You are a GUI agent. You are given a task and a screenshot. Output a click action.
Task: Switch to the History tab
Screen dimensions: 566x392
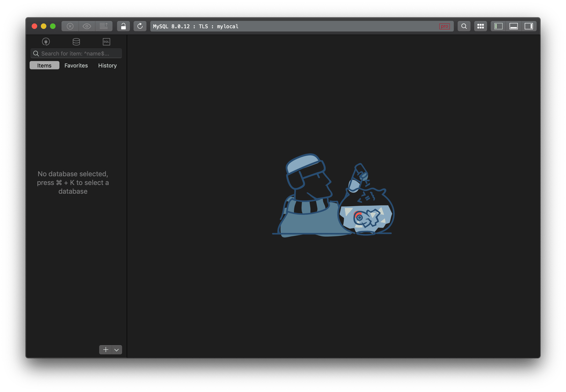pos(108,66)
